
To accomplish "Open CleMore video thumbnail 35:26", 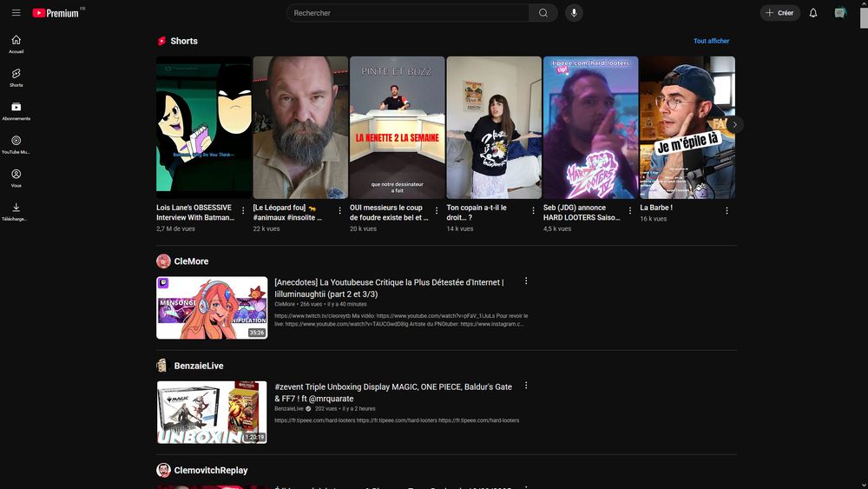I will pos(212,308).
